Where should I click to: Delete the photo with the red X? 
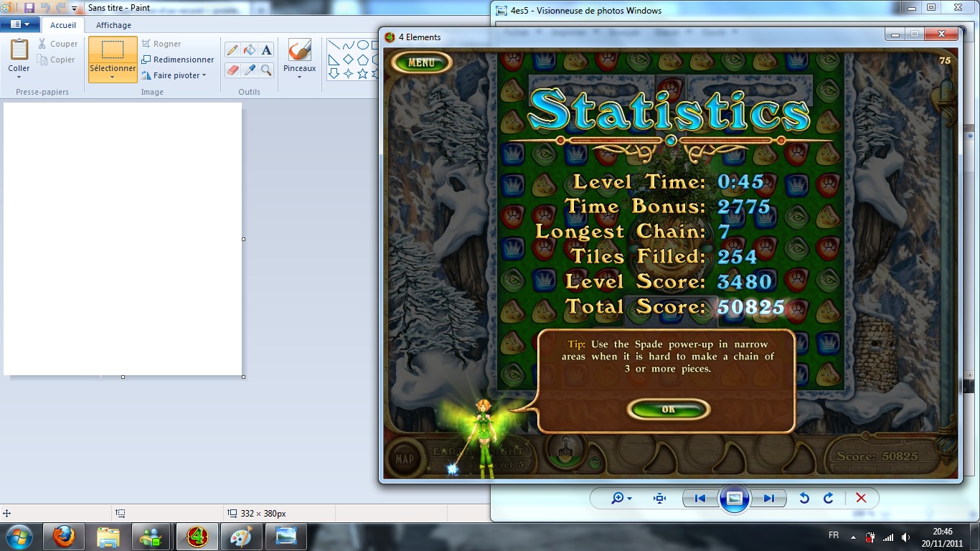point(861,498)
